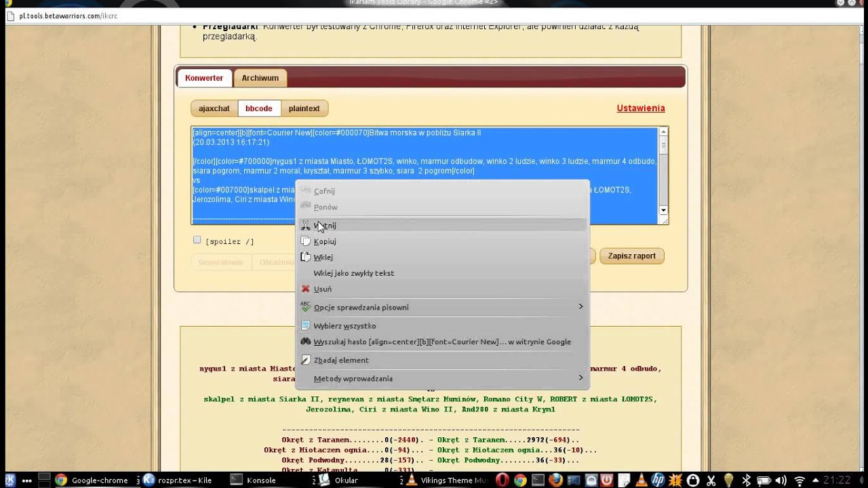This screenshot has height=488, width=868.
Task: Switch to the Archiwum tab
Action: pos(260,78)
